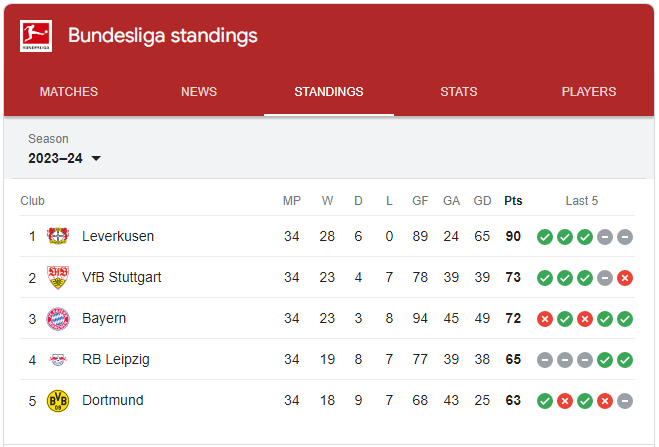Select the Leverkusen team name

[x=118, y=236]
